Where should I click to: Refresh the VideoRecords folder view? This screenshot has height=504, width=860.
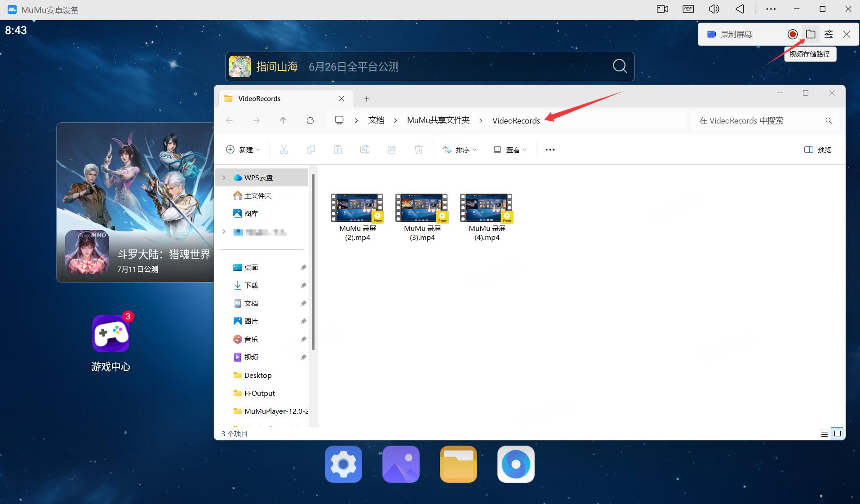point(310,120)
